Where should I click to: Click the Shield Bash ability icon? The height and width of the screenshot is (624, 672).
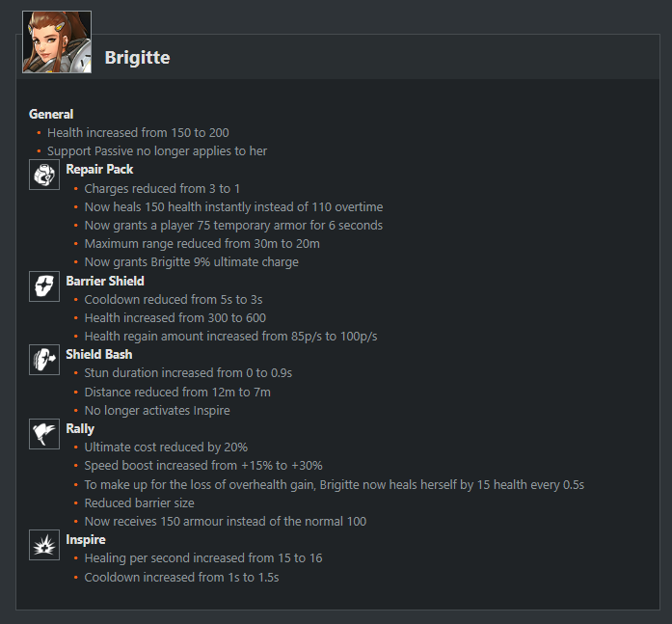(x=44, y=360)
